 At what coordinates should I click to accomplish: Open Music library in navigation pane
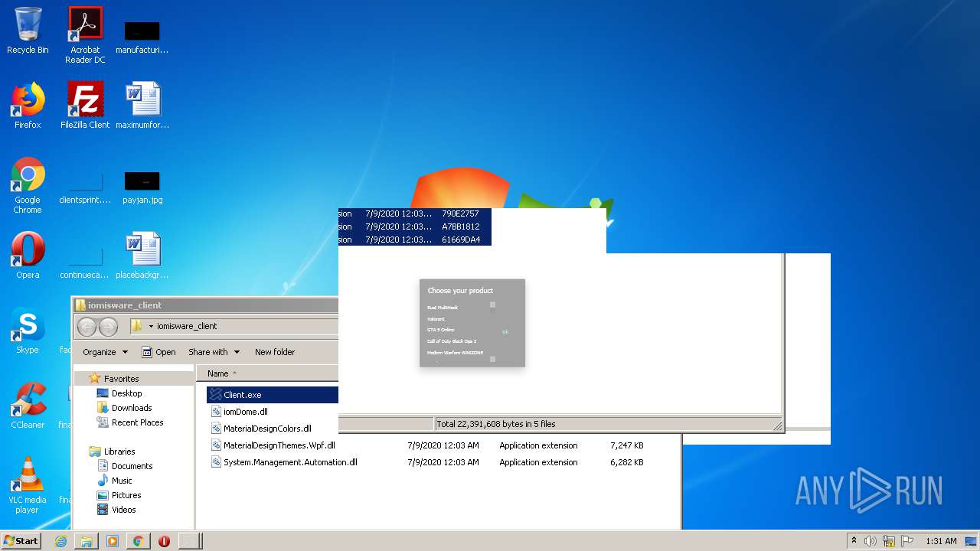click(115, 481)
